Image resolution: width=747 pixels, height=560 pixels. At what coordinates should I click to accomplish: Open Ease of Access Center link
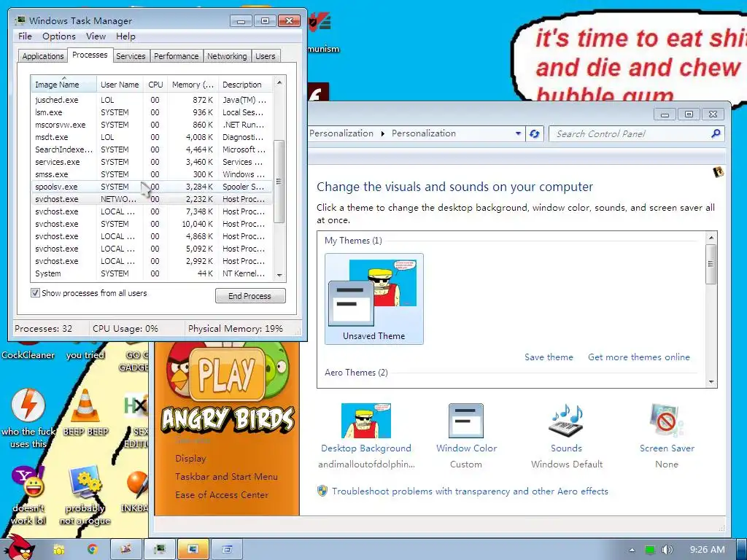pos(222,495)
